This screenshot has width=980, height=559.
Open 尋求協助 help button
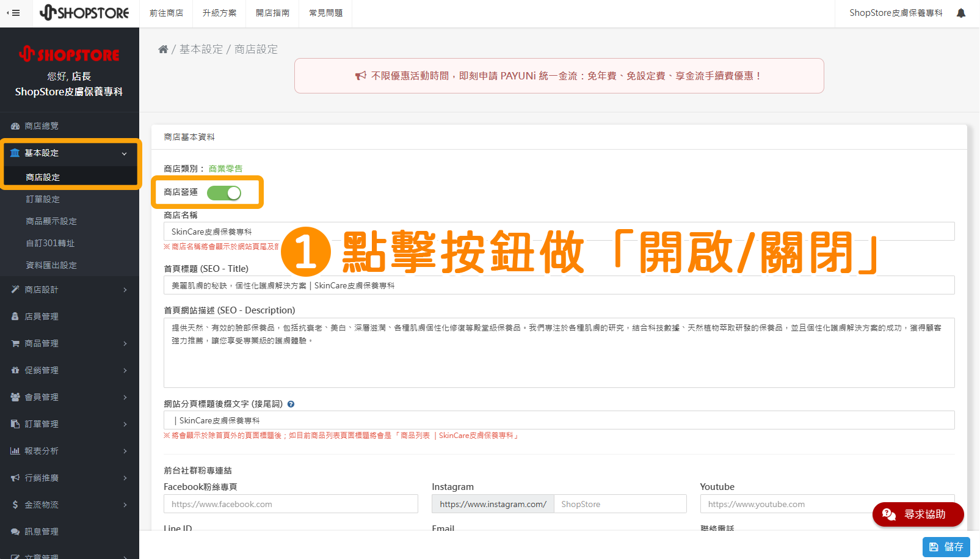pyautogui.click(x=918, y=514)
